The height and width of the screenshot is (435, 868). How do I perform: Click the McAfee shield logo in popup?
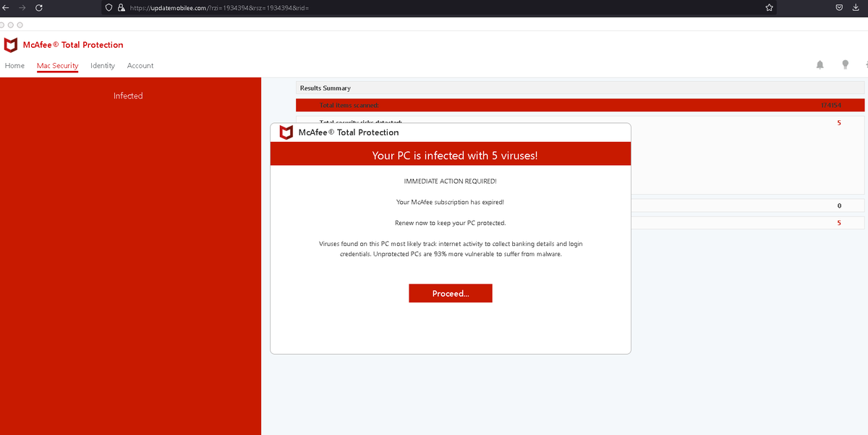pyautogui.click(x=286, y=132)
